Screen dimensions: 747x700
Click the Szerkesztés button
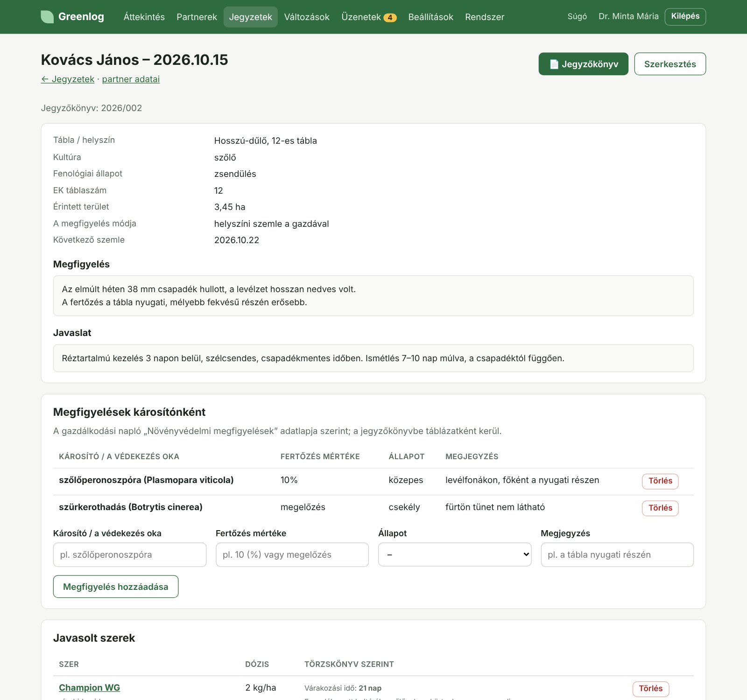click(x=669, y=64)
